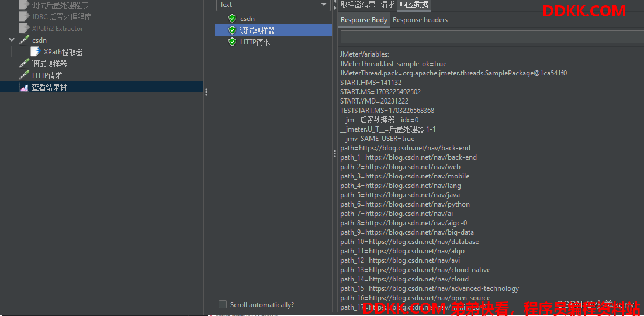Screen dimensions: 644x316
Task: Click the path_6 nav/python line
Action: coord(405,204)
